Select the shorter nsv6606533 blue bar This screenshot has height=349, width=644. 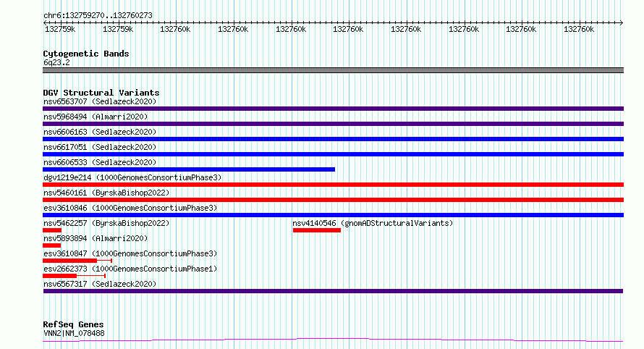[x=189, y=169]
